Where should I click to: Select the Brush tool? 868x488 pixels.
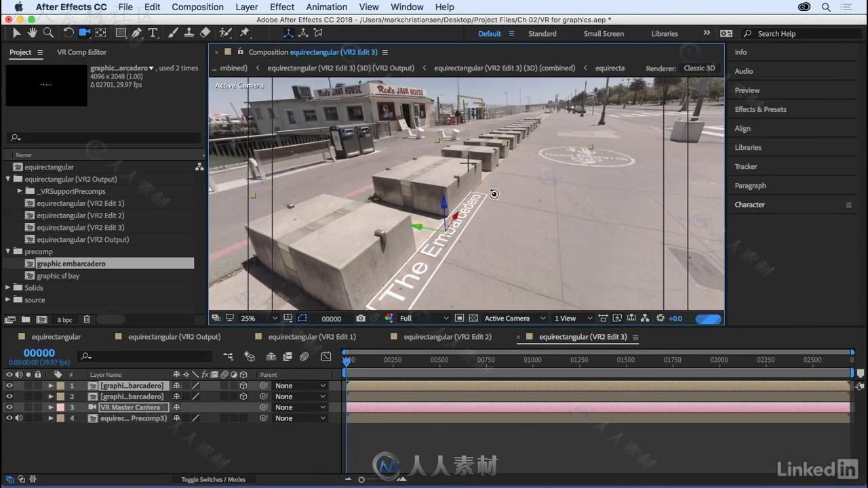click(x=173, y=33)
